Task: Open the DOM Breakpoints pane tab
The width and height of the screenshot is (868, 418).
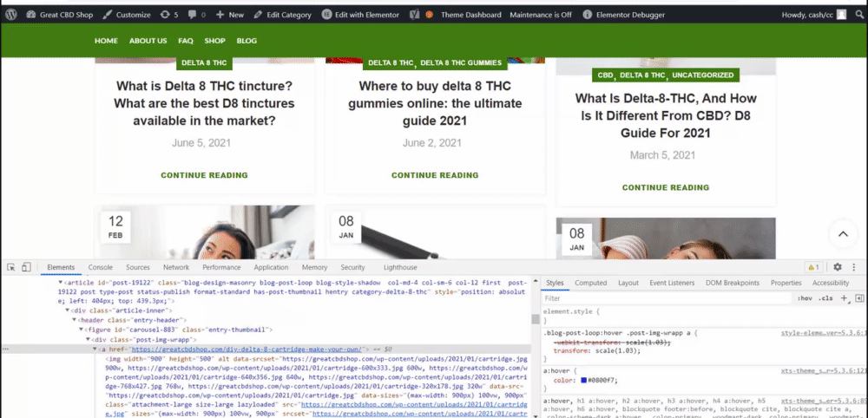Action: (733, 283)
